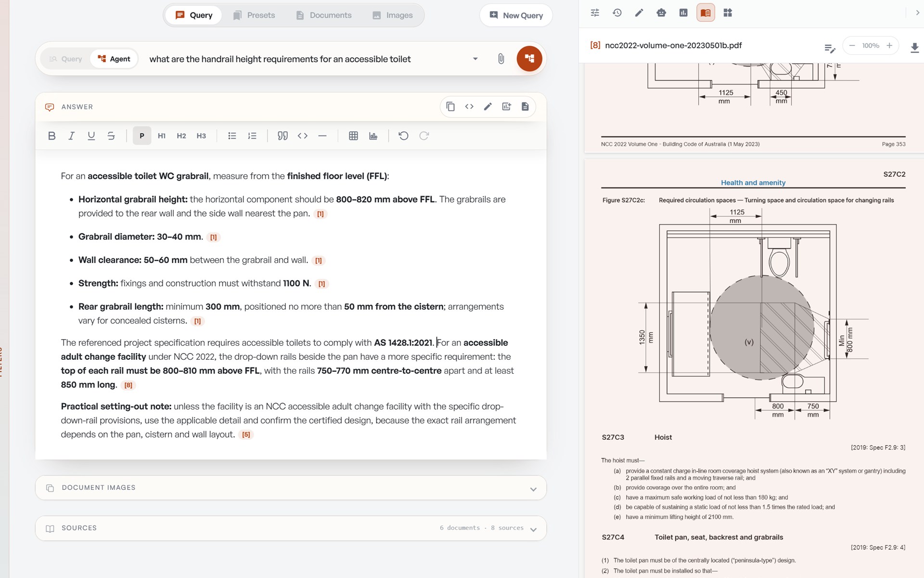Collapse the right panel with chevron
Image resolution: width=924 pixels, height=578 pixels.
click(917, 13)
